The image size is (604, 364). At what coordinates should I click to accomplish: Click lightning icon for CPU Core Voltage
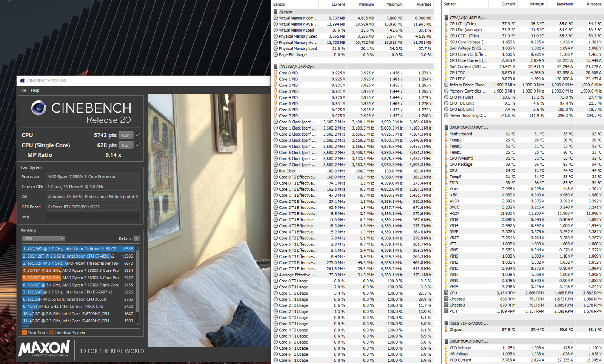pyautogui.click(x=446, y=42)
